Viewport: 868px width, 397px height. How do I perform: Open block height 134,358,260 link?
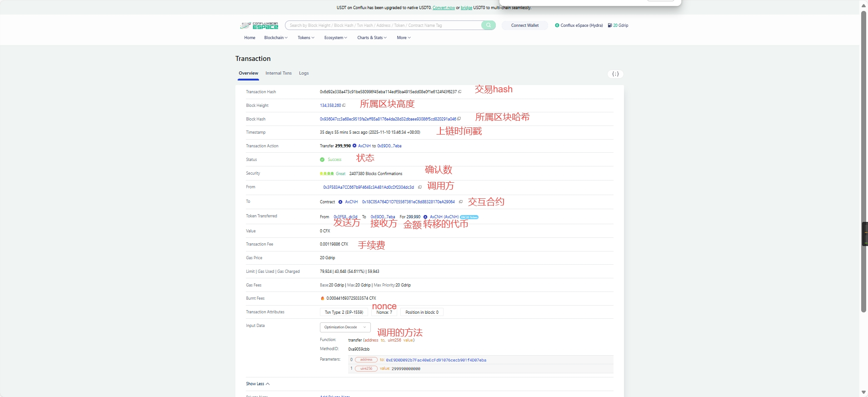click(x=330, y=106)
